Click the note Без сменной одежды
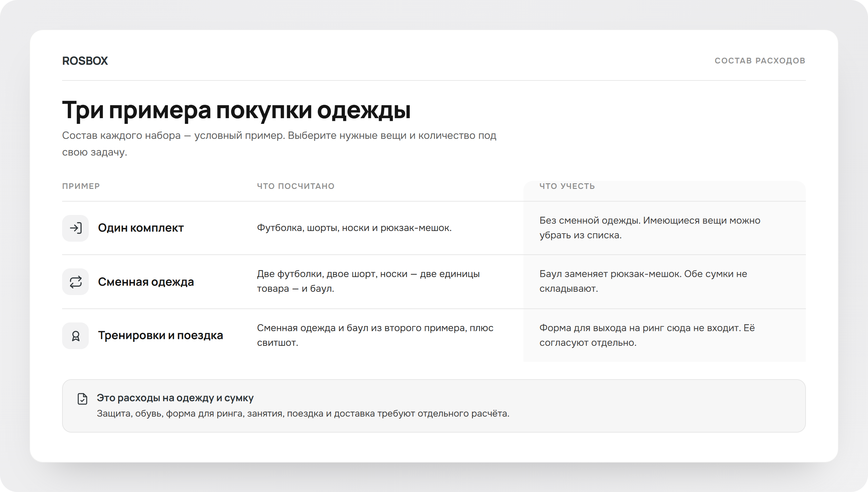868x492 pixels. coord(650,228)
